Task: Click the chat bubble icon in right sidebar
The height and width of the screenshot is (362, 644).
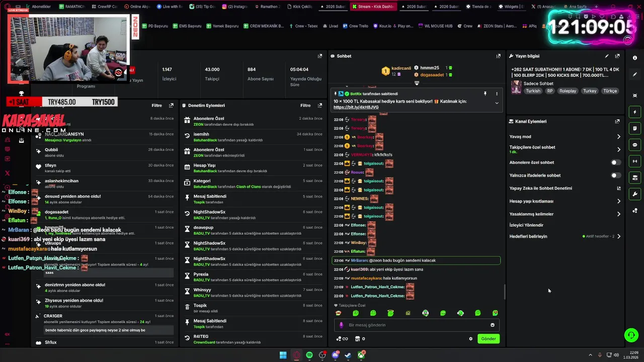Action: (x=635, y=145)
